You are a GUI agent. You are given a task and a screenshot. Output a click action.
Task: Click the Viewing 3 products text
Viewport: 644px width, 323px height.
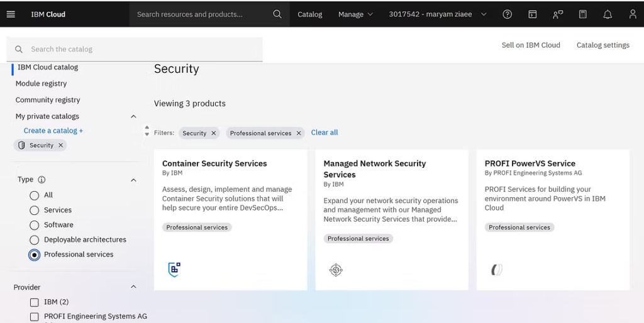coord(190,104)
